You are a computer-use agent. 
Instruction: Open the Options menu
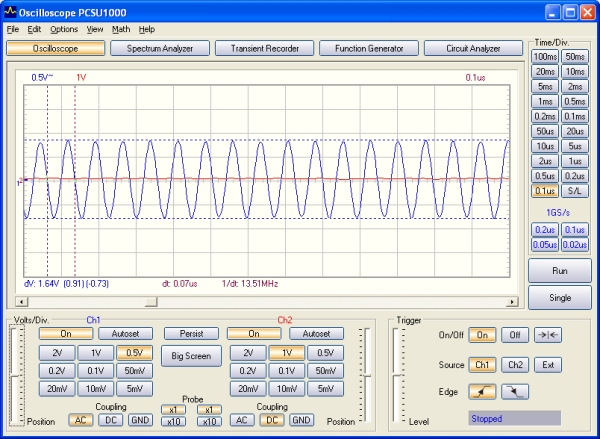coord(64,29)
